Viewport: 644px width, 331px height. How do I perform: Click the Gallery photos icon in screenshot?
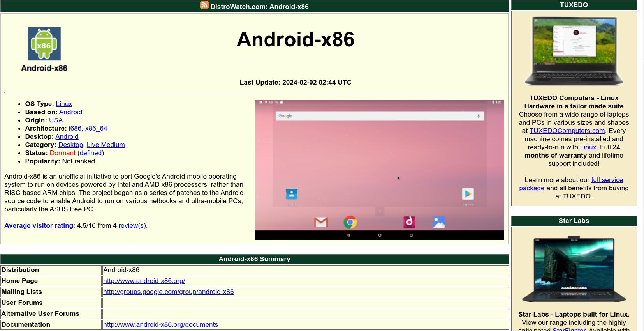pos(439,222)
